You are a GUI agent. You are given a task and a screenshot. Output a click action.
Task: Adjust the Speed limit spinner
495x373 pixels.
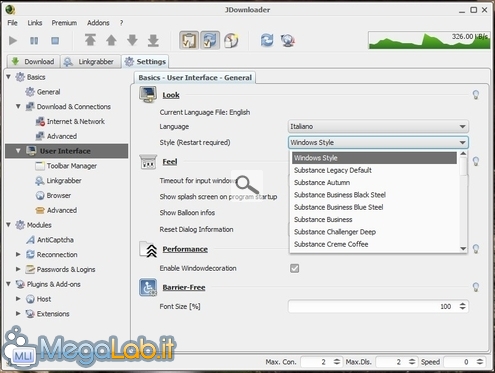click(x=479, y=362)
